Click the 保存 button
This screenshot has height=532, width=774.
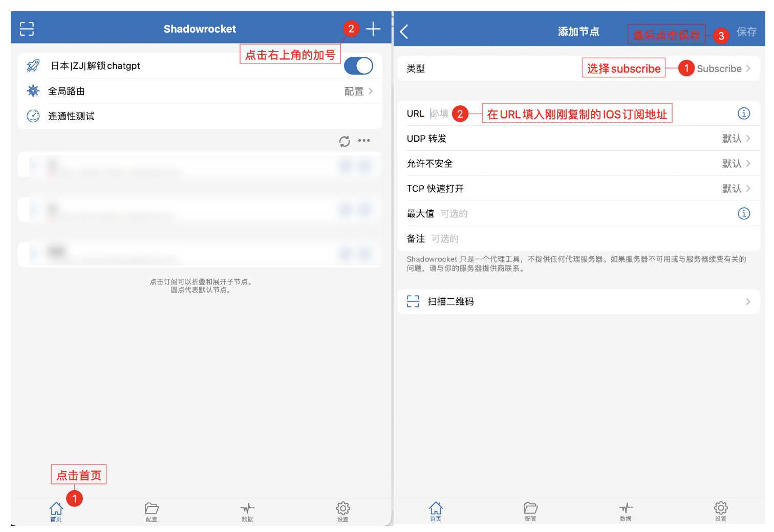tap(747, 32)
